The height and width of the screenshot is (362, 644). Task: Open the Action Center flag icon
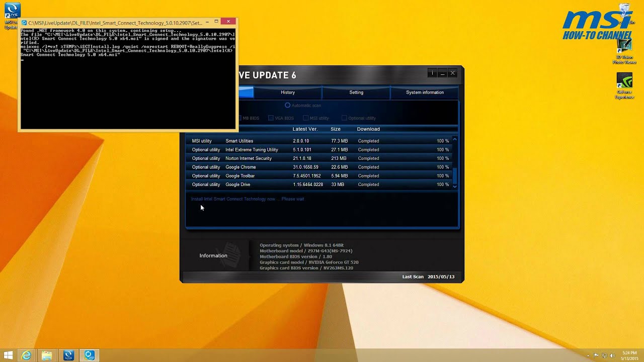click(597, 355)
